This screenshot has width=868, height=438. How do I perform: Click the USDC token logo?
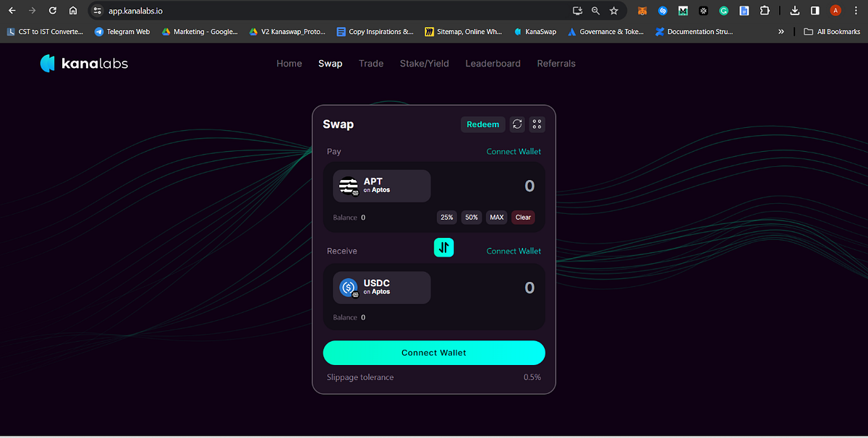(348, 287)
